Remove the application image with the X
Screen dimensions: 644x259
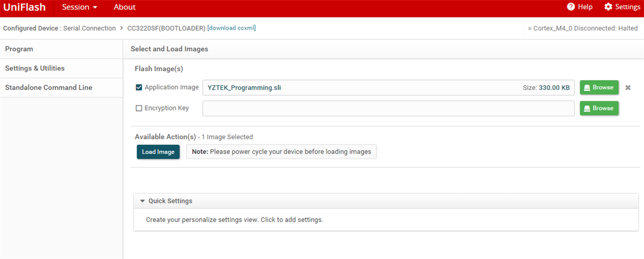[628, 88]
